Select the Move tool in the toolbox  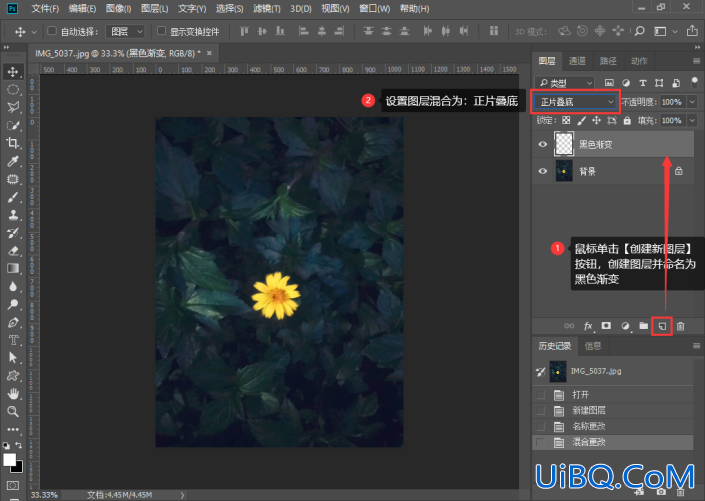click(13, 72)
